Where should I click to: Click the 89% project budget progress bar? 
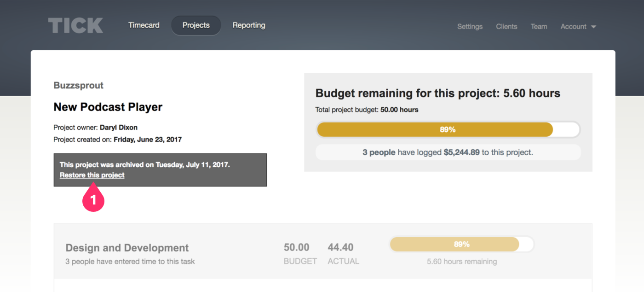pos(448,129)
